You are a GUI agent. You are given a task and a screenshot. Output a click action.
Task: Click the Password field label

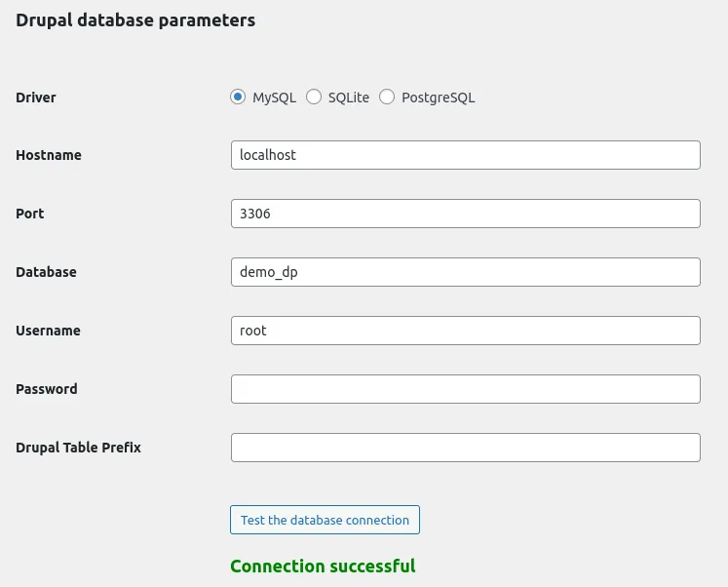click(x=47, y=389)
